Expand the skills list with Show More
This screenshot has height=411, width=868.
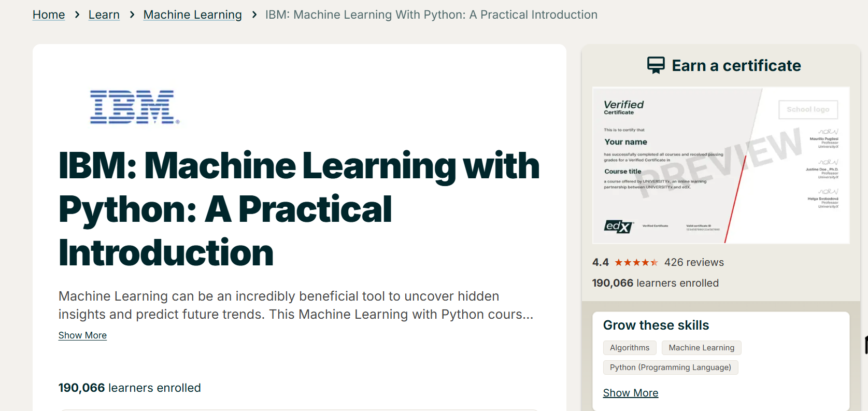631,393
